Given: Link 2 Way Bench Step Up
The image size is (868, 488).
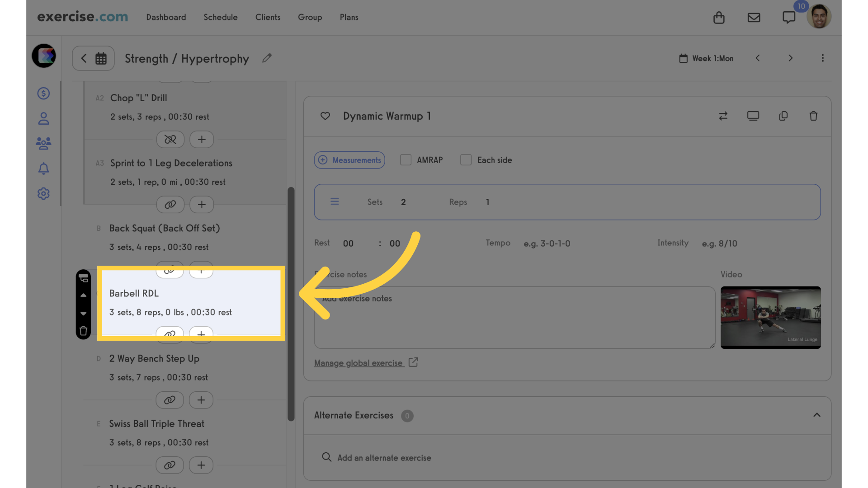Looking at the screenshot, I should pos(170,400).
